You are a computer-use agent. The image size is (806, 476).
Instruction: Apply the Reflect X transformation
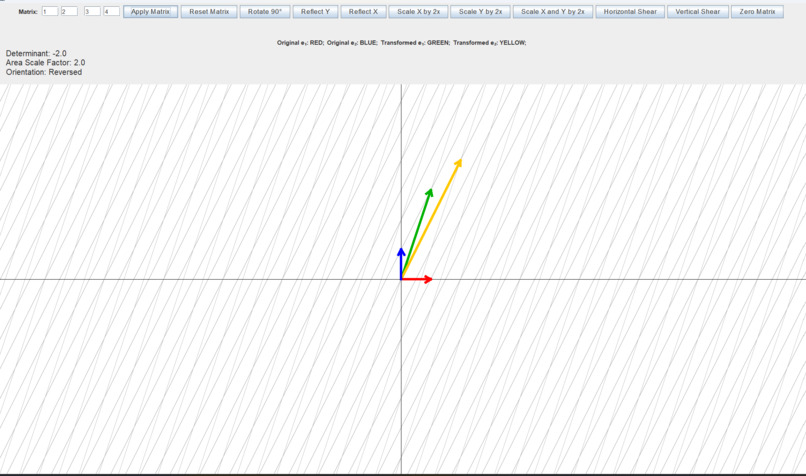pyautogui.click(x=363, y=11)
